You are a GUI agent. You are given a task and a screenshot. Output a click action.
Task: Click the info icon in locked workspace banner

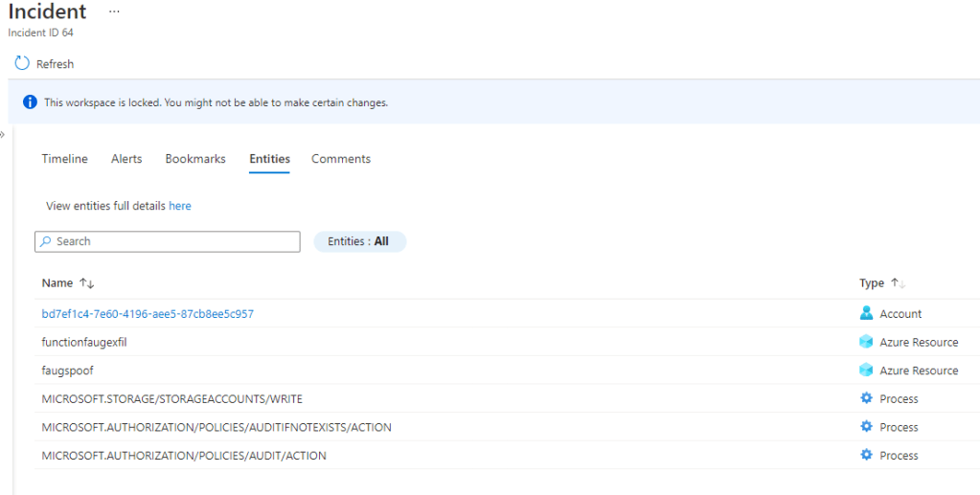[30, 102]
